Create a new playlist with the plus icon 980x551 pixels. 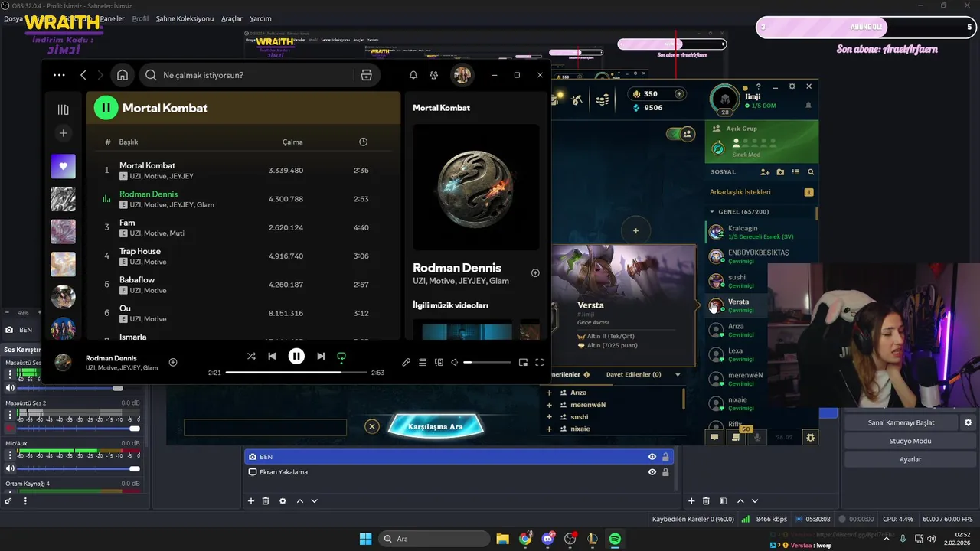pos(64,133)
